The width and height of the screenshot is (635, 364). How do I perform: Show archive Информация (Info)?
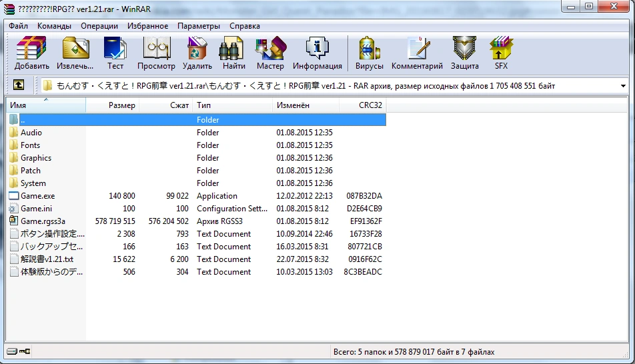[x=317, y=53]
